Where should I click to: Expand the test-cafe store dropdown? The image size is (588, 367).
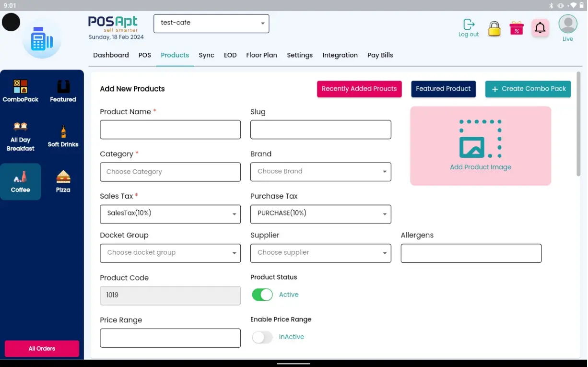(211, 24)
